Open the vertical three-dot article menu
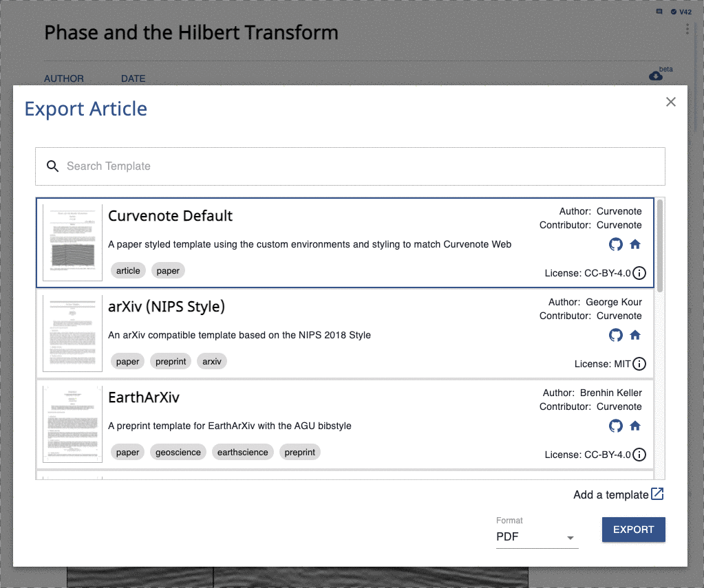704x588 pixels. 687,29
